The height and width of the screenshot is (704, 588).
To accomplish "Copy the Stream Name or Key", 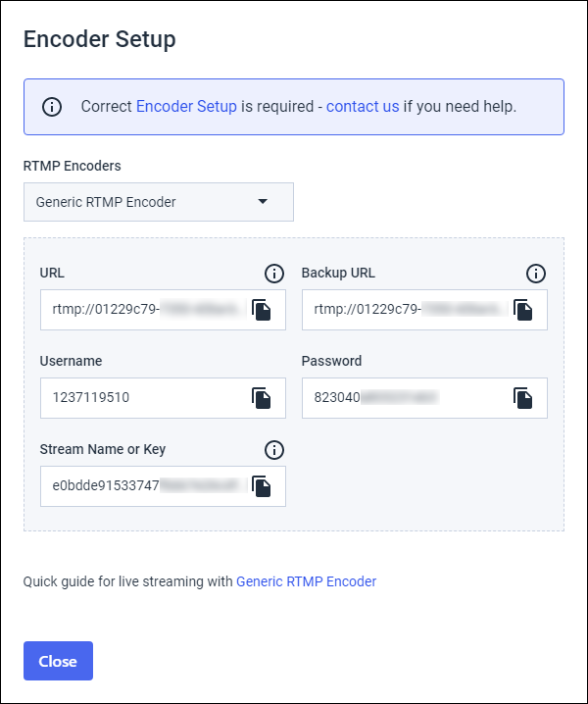I will point(262,486).
